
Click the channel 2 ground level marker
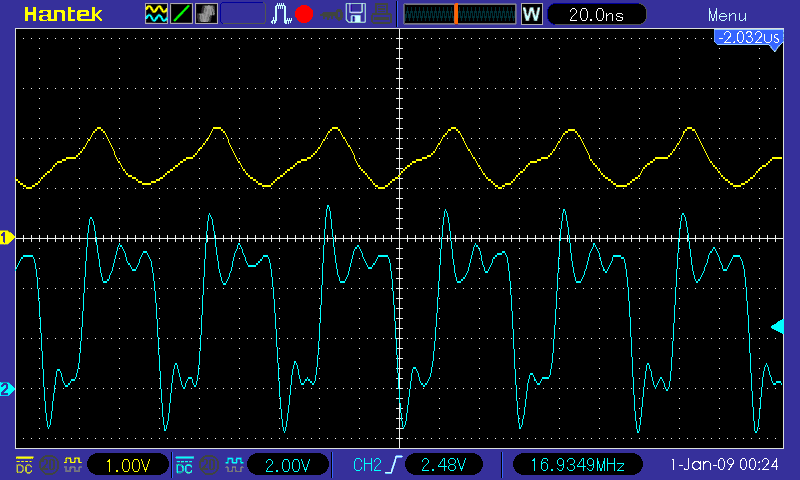tap(7, 389)
